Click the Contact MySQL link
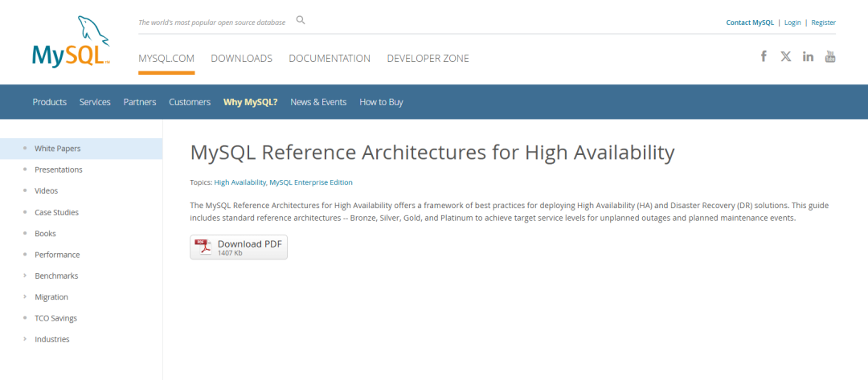868x380 pixels. coord(750,22)
